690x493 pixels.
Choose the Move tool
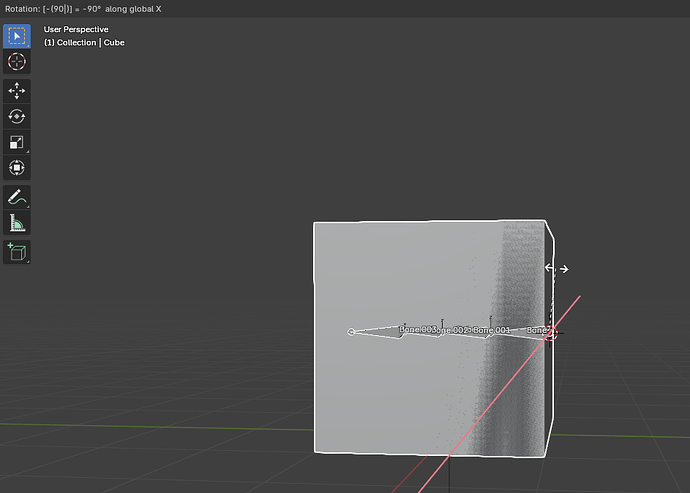click(x=17, y=91)
